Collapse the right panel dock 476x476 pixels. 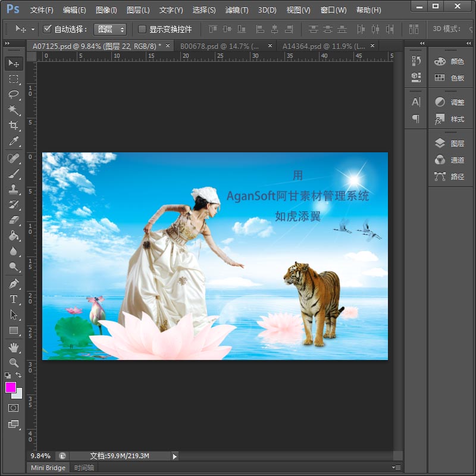[468, 43]
